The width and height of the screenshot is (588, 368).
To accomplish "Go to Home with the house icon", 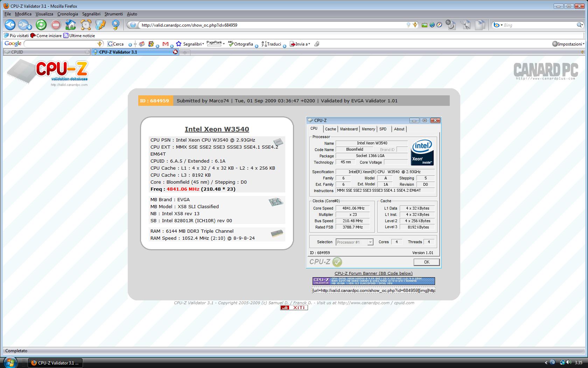I will click(x=71, y=25).
